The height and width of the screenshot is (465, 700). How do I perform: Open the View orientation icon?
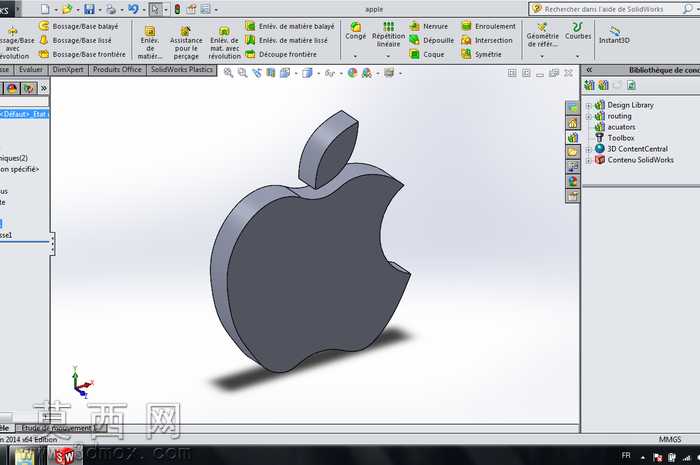[x=285, y=72]
